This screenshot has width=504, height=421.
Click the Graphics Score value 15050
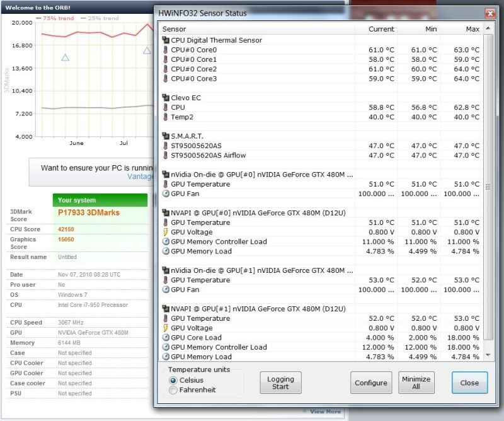click(66, 239)
